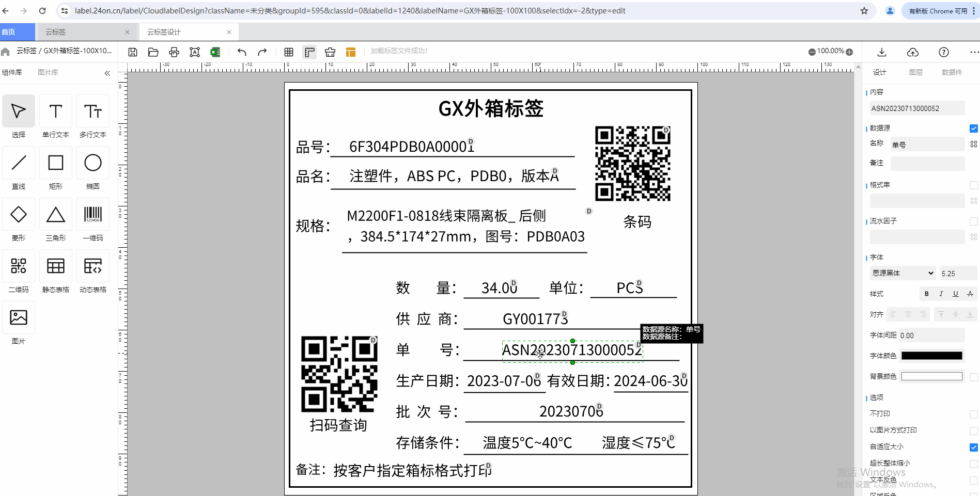
Task: Switch to the 图片库 tab
Action: (48, 72)
